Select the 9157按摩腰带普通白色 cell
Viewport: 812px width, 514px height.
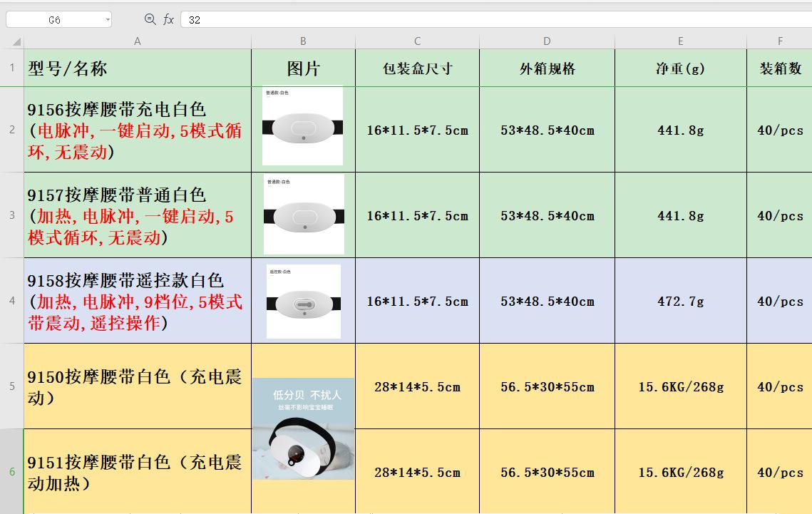(x=137, y=215)
